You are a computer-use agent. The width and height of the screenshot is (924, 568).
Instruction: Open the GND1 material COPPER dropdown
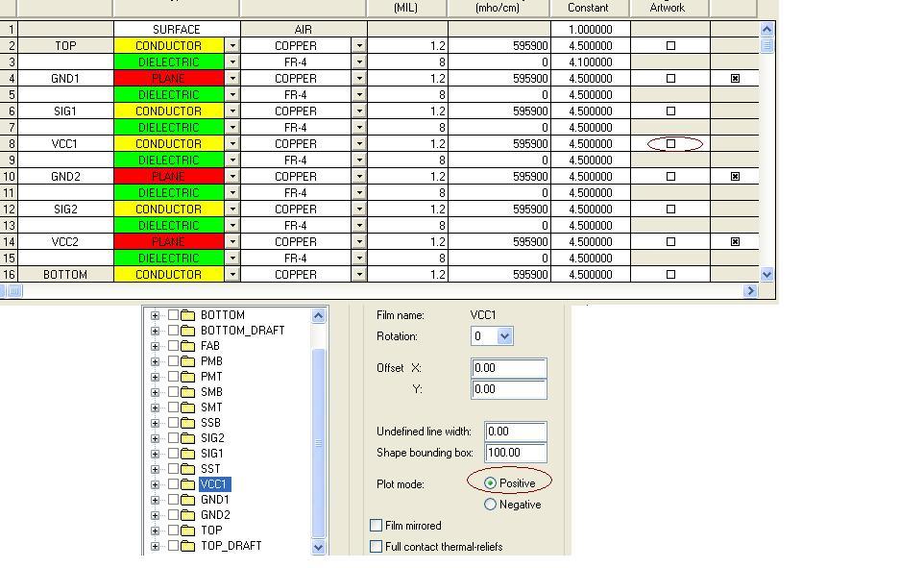click(x=359, y=79)
